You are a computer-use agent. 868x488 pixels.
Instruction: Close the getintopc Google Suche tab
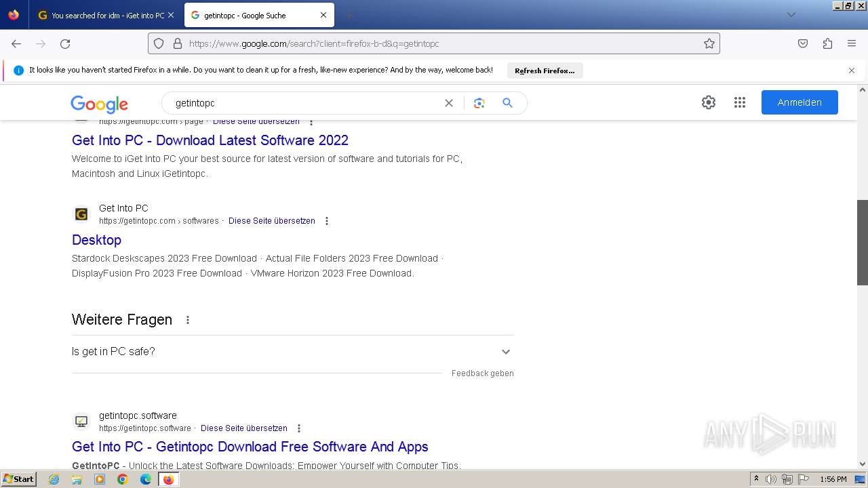[x=323, y=15]
